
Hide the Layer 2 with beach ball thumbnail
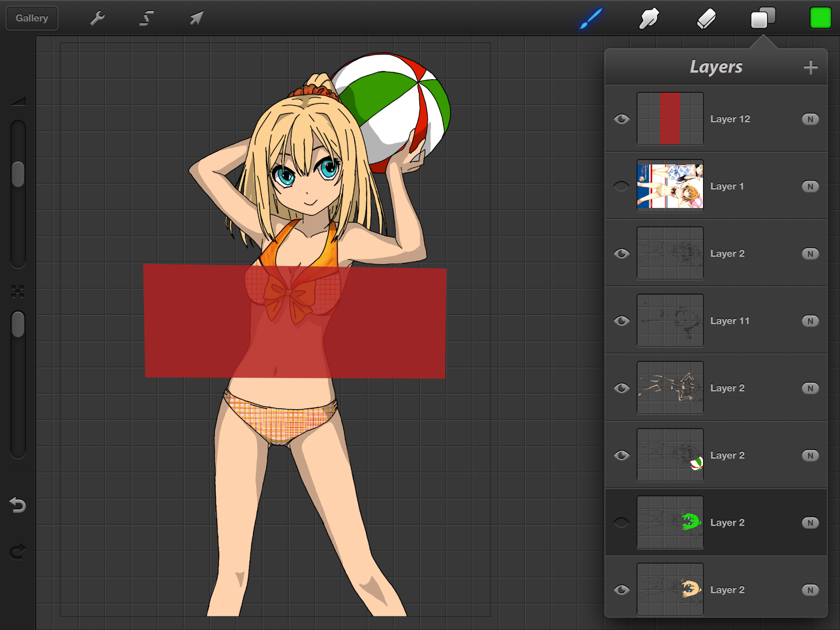click(622, 455)
